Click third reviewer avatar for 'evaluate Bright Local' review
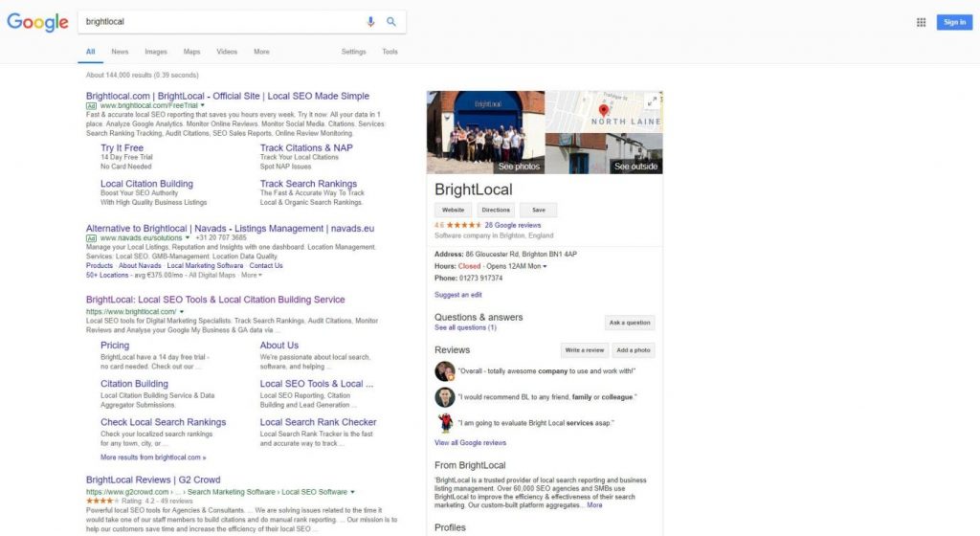The image size is (980, 536). coord(444,423)
